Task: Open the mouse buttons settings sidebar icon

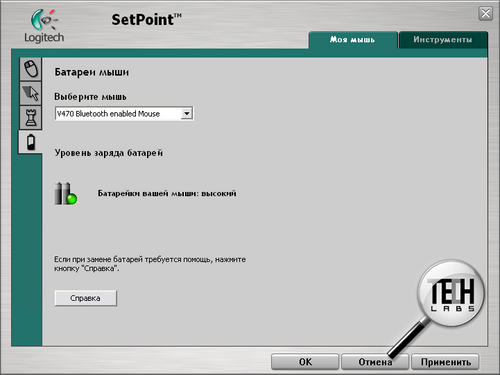Action: (x=31, y=69)
